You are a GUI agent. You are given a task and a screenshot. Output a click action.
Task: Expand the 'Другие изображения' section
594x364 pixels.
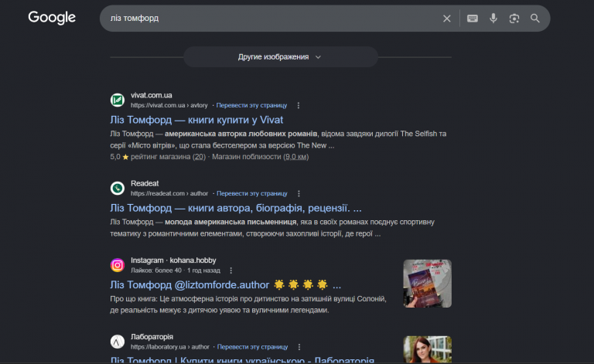[x=281, y=56]
